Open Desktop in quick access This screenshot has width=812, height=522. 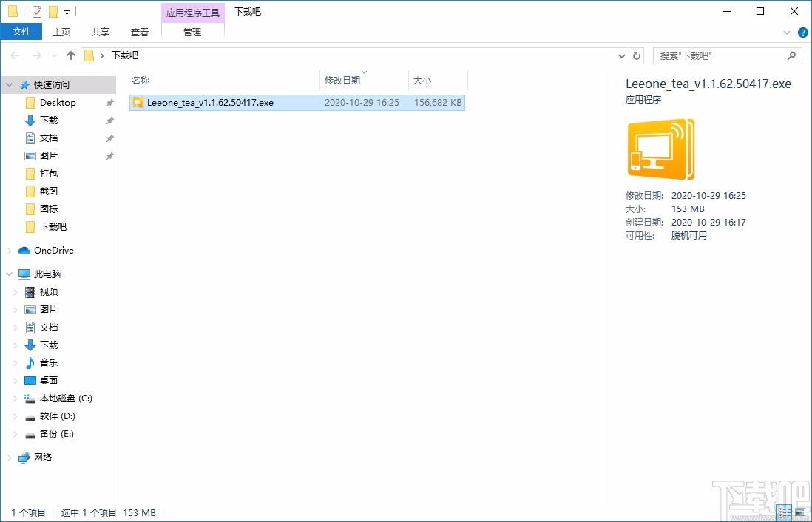click(58, 103)
